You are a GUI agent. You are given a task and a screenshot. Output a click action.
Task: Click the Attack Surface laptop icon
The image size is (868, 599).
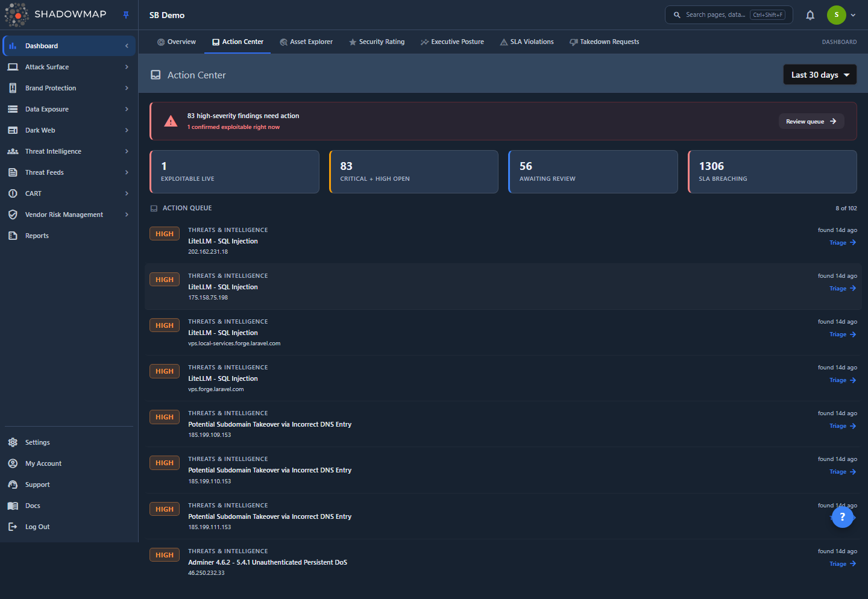(13, 67)
